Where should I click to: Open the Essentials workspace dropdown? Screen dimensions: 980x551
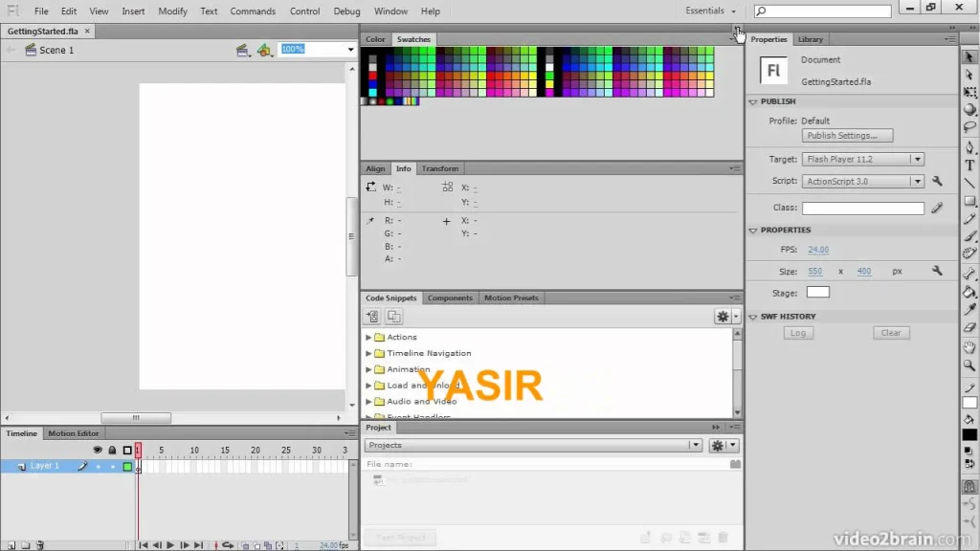(711, 11)
